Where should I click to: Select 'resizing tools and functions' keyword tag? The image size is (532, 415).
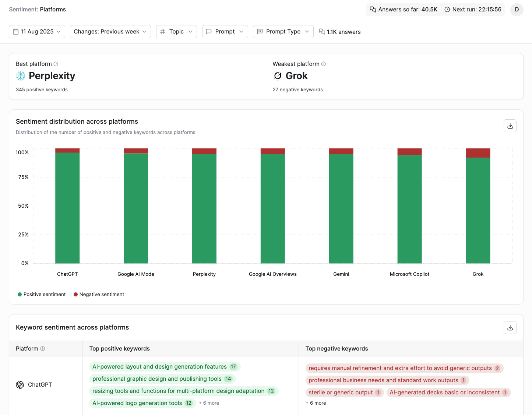coord(184,391)
